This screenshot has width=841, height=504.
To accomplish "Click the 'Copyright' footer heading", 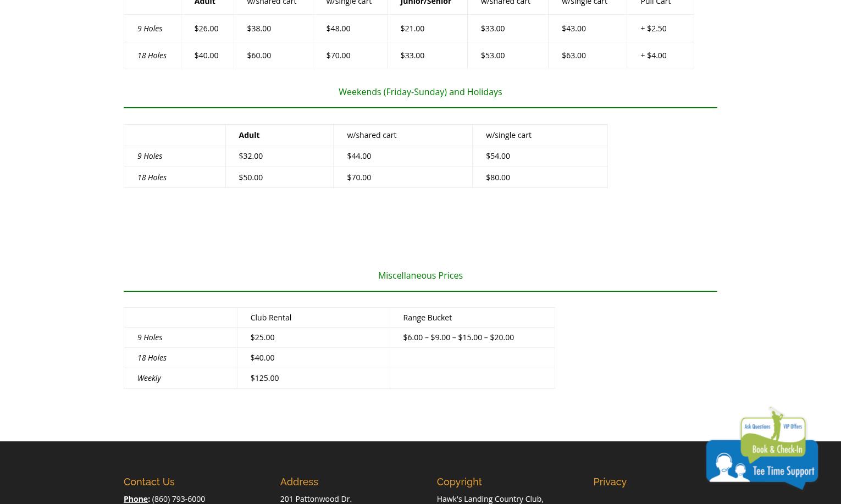I will 459,482.
